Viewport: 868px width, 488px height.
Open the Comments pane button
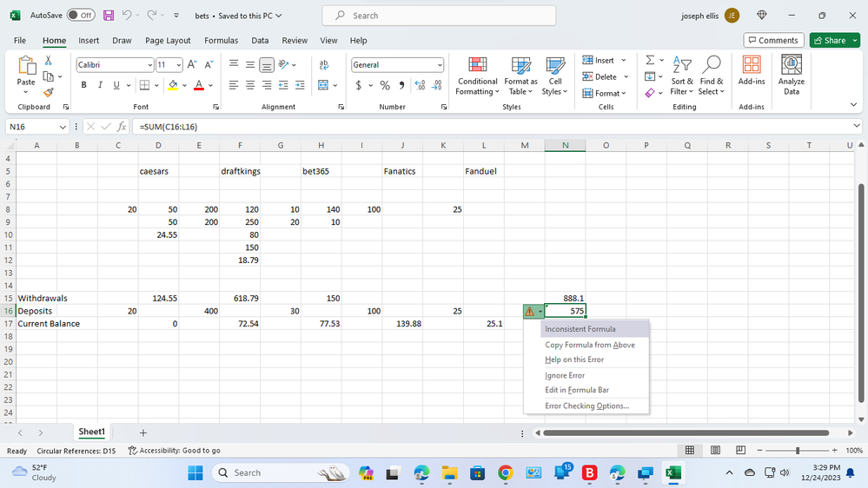point(773,41)
